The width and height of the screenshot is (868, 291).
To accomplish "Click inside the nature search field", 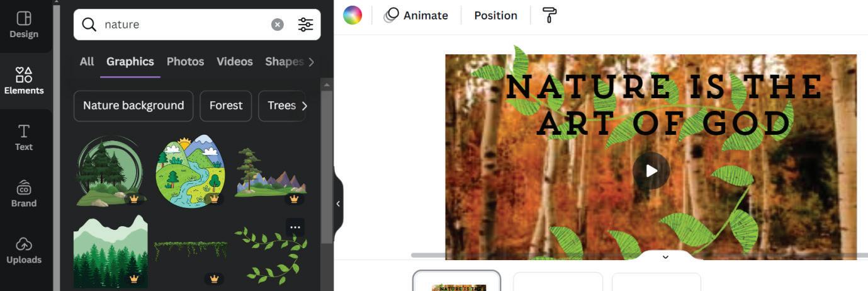I will point(184,25).
